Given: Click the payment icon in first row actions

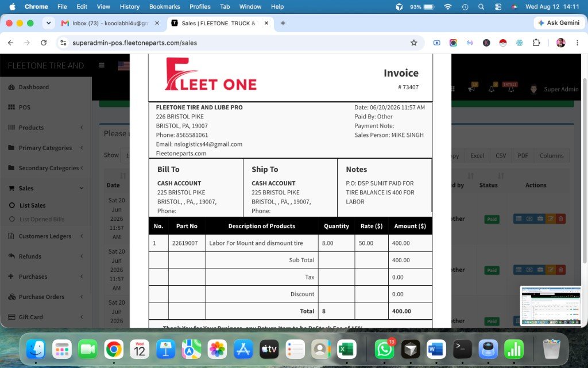Looking at the screenshot, I should 529,218.
